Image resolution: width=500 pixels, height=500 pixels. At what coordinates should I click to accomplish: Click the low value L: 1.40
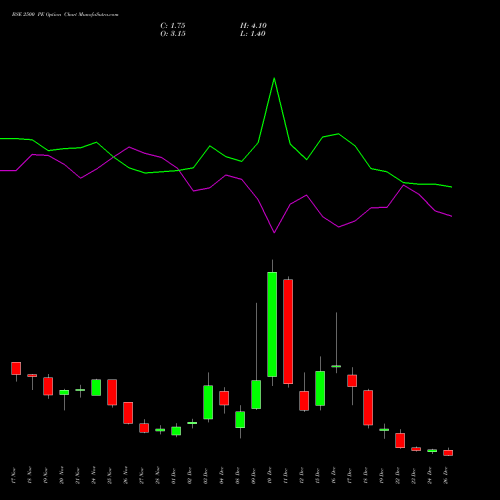point(253,34)
